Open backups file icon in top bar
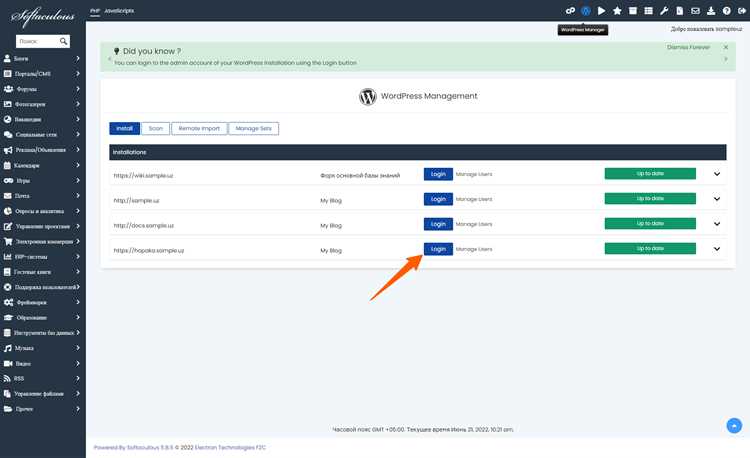 point(679,11)
